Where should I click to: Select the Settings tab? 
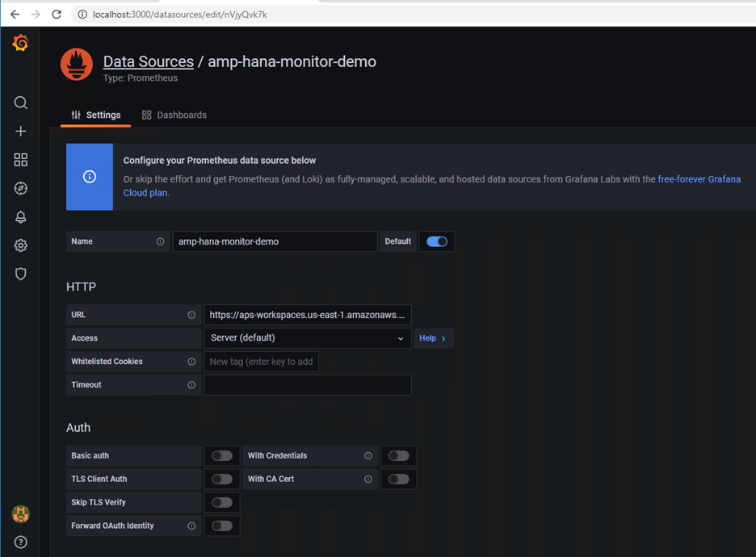tap(95, 115)
